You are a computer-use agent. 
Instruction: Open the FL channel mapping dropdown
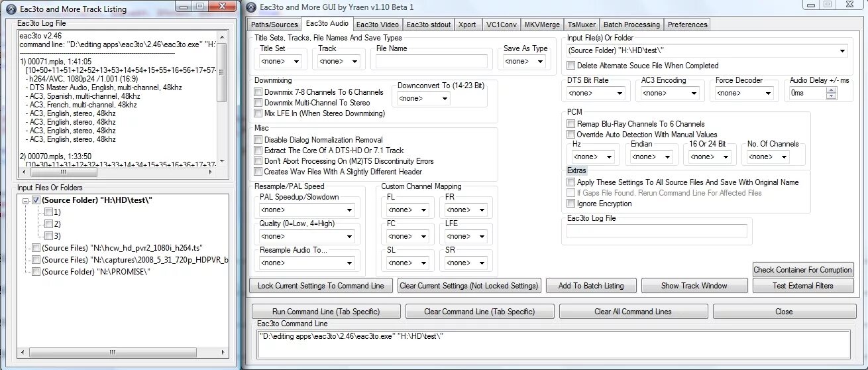click(407, 210)
